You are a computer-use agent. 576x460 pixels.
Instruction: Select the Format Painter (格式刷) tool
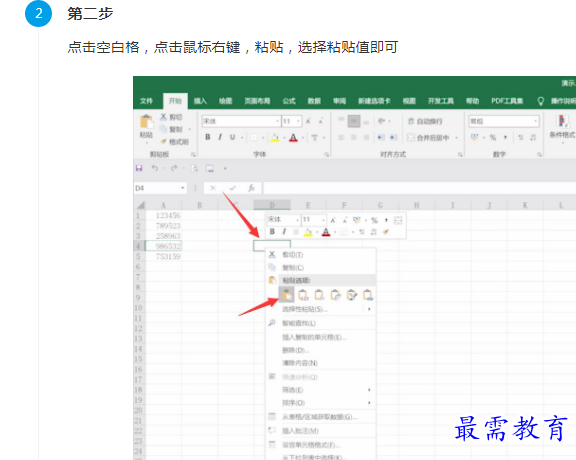click(175, 142)
